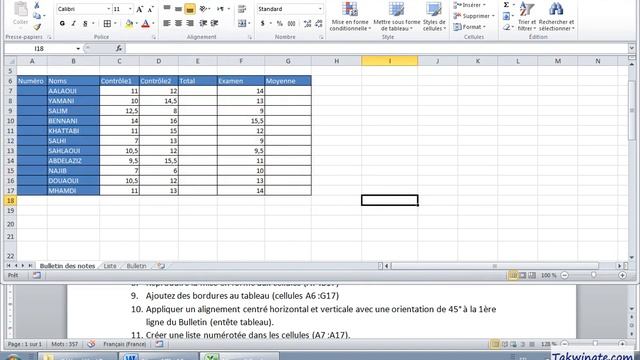The width and height of the screenshot is (640, 360).
Task: Apply the red font color A
Action: coord(145,24)
